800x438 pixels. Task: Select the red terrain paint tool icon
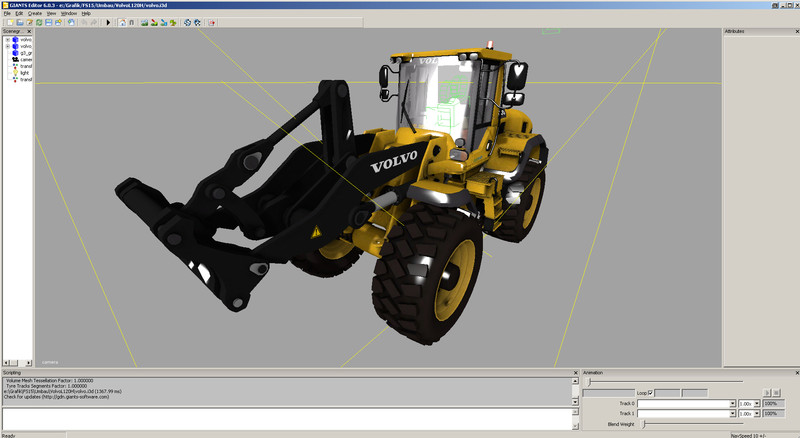pos(154,22)
